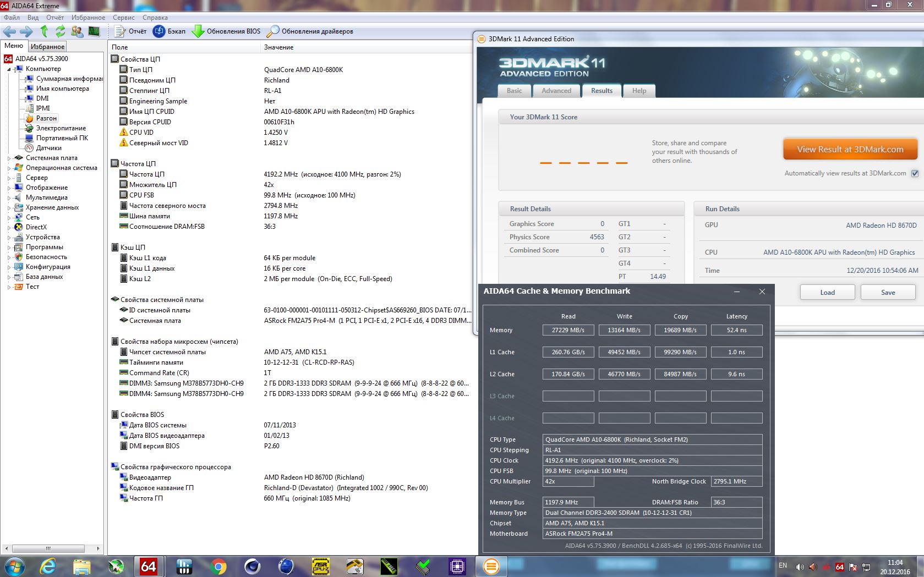Click the Отчёт report toolbar button
The image size is (924, 577).
132,31
